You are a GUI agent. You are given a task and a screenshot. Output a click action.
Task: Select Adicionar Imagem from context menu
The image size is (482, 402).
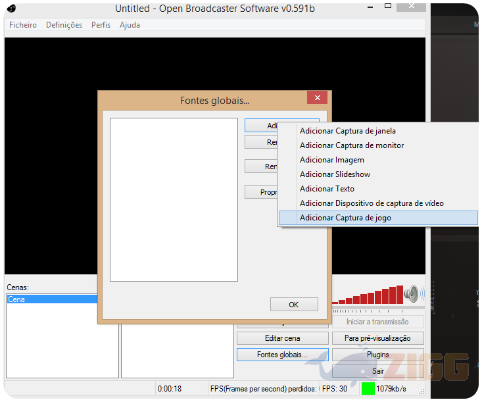tap(378, 160)
